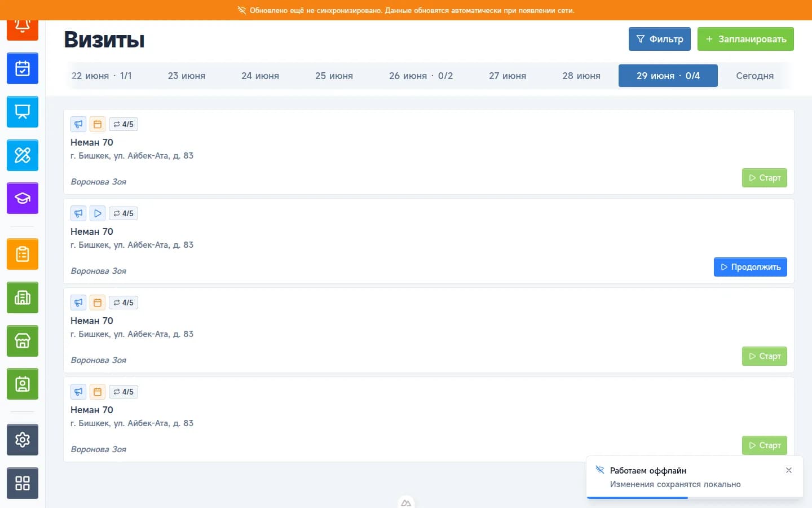This screenshot has width=812, height=508.
Task: Open the Фильтр filter button
Action: (660, 39)
